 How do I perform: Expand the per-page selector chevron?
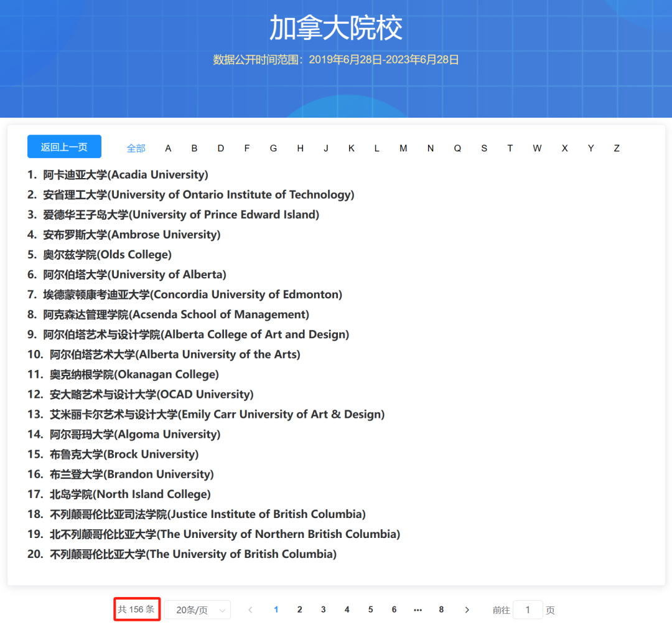(x=222, y=610)
